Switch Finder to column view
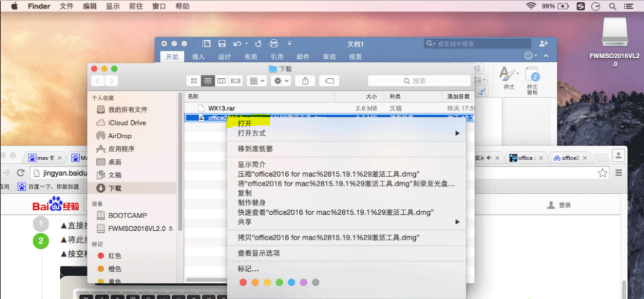The image size is (644, 299). click(222, 81)
